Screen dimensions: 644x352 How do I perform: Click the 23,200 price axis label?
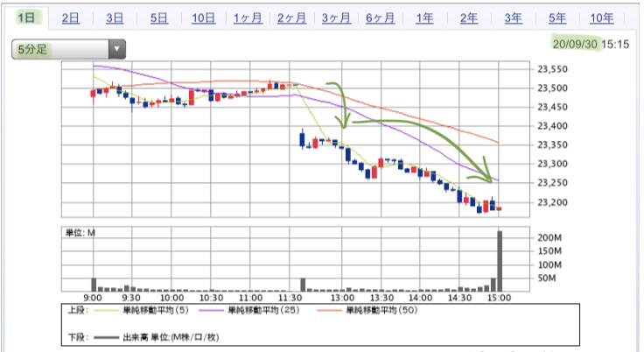(x=552, y=202)
